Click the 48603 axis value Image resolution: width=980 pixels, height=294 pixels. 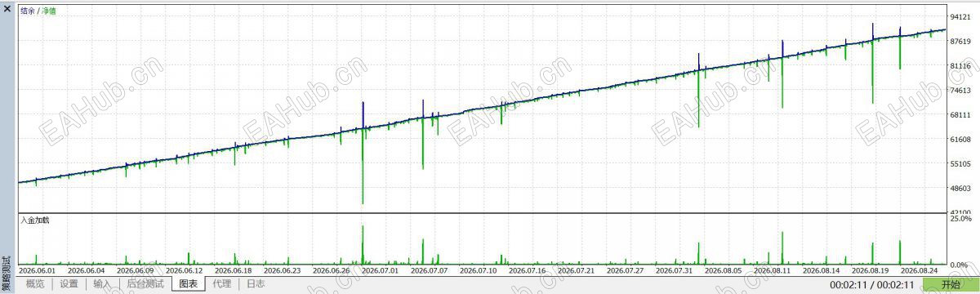pos(960,189)
